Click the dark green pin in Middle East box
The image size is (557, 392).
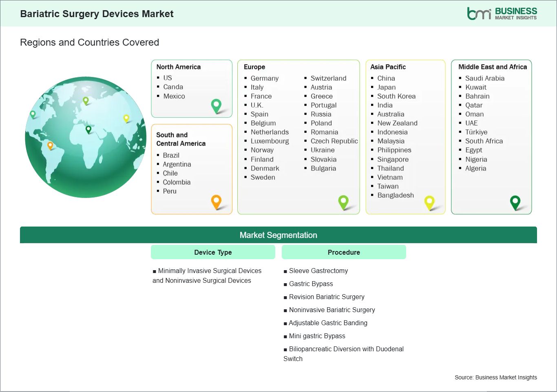pos(515,202)
